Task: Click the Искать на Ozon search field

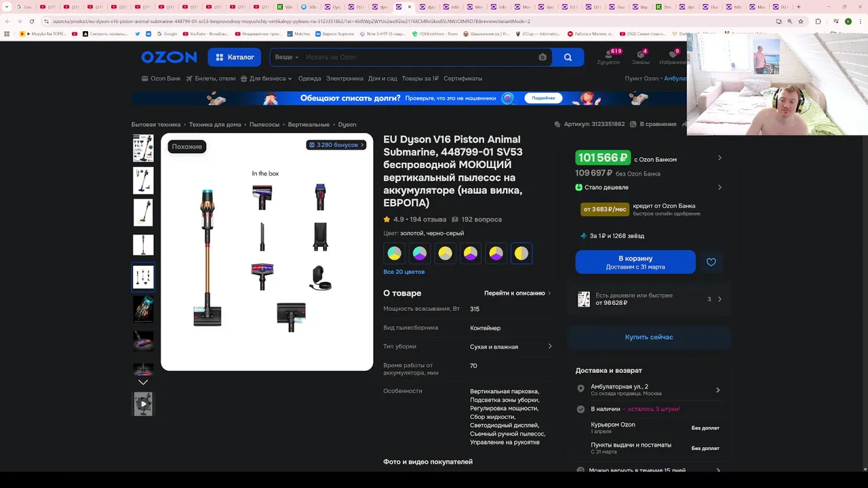Action: [x=419, y=58]
